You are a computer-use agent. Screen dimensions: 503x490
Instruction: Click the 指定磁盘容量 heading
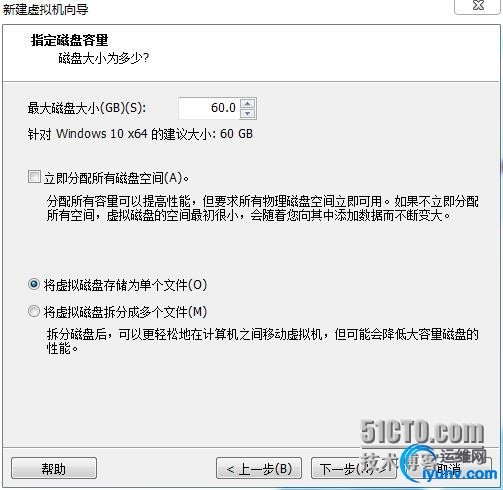70,40
